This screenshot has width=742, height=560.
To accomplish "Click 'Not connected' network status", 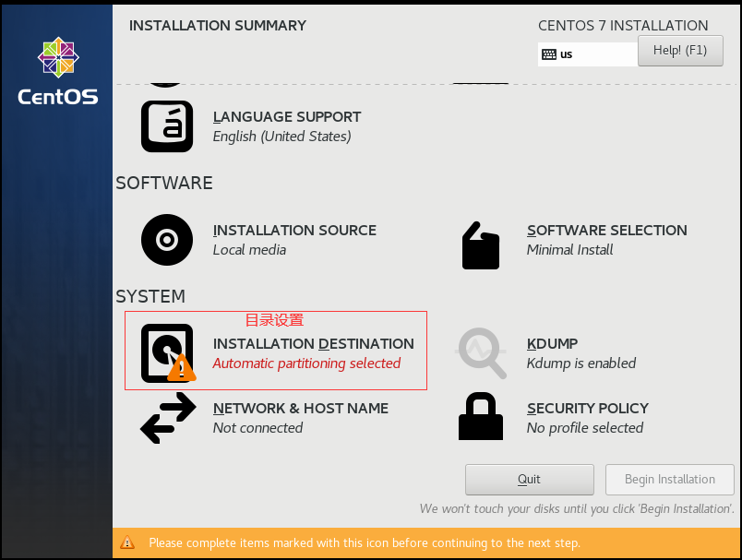I will tap(257, 427).
